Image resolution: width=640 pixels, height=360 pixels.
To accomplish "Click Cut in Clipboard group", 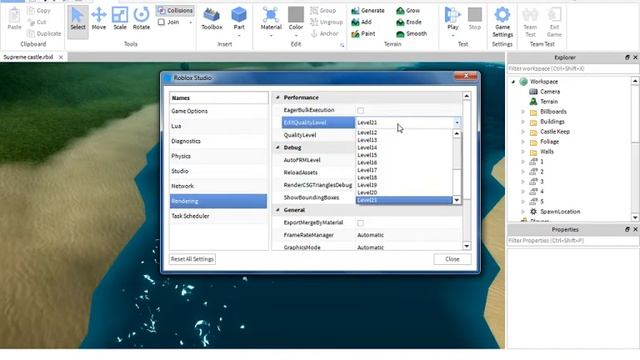I will [37, 22].
